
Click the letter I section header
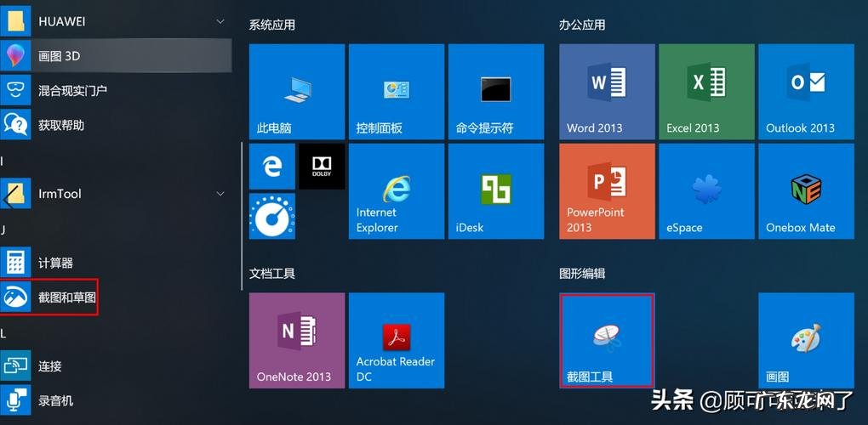click(3, 161)
